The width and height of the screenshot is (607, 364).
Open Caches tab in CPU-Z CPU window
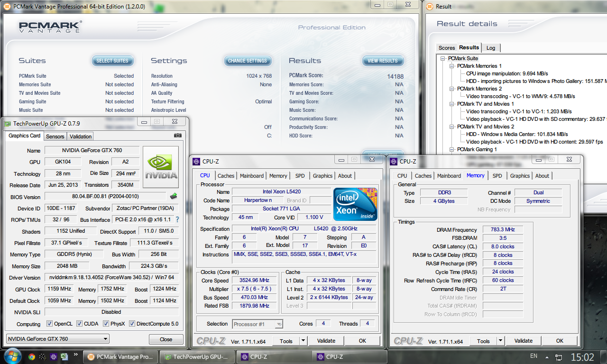[226, 176]
